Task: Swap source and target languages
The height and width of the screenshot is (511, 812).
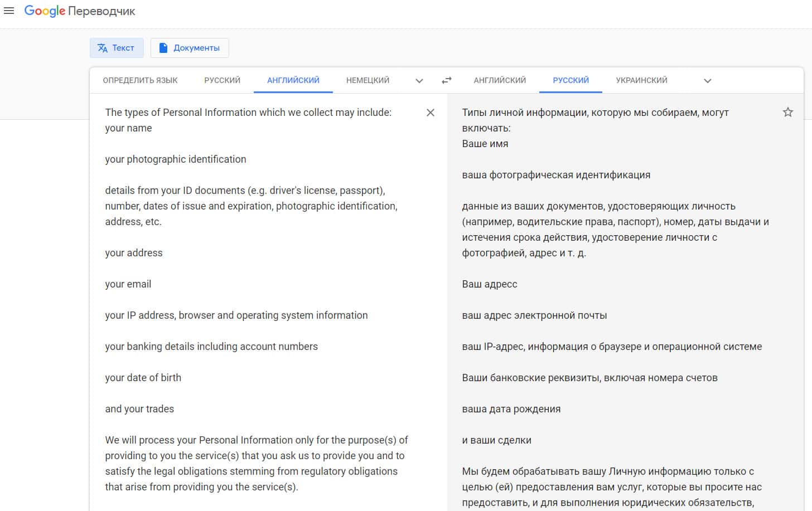Action: [x=447, y=80]
